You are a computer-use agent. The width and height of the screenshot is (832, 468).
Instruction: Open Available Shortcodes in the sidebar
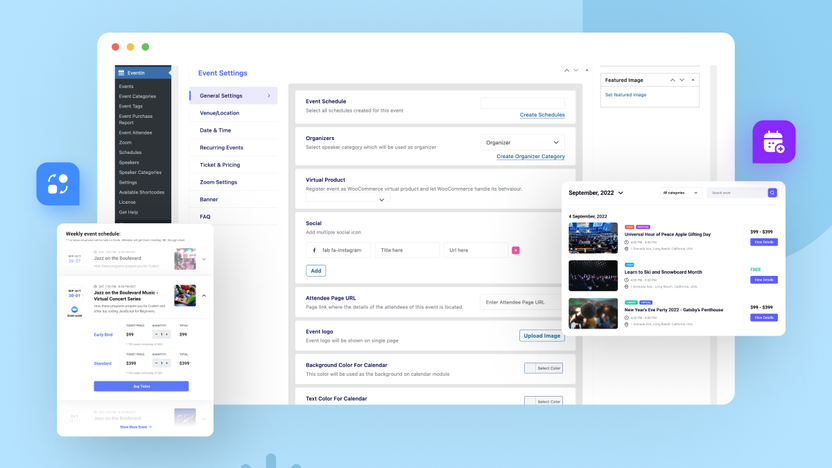(x=142, y=192)
